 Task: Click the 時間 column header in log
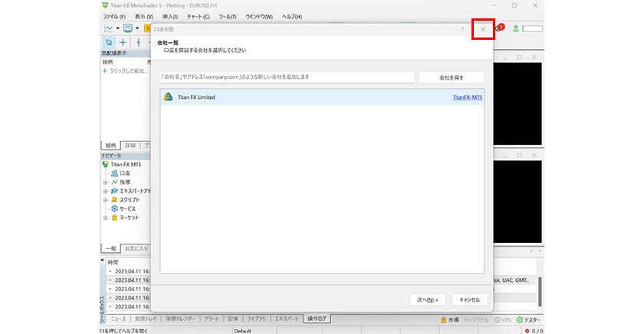pyautogui.click(x=113, y=262)
